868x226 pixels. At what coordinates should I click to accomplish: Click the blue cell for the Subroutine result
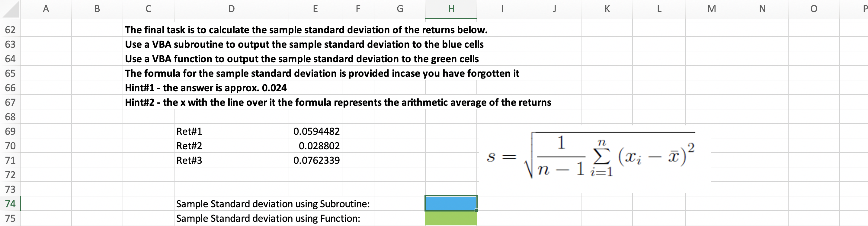coord(451,203)
